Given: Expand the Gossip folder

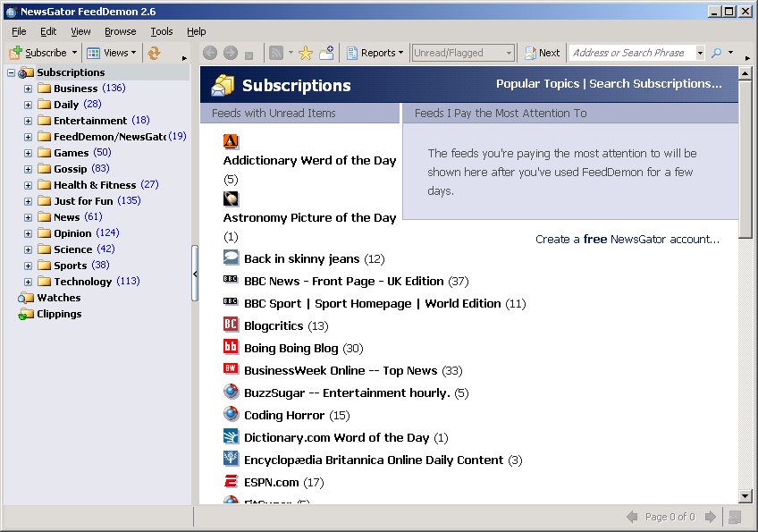Looking at the screenshot, I should pos(28,169).
